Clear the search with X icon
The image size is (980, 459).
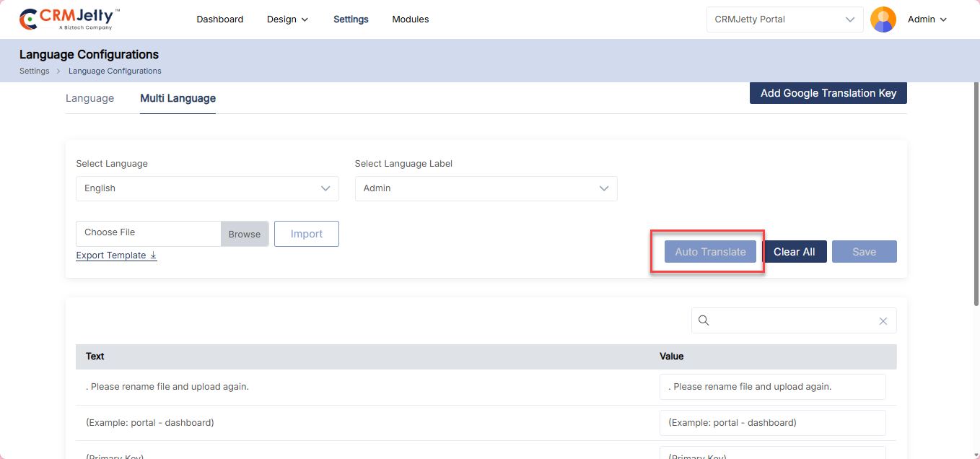pos(883,321)
